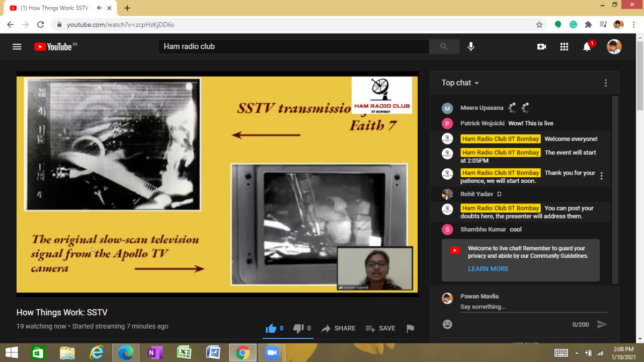This screenshot has height=362, width=644.
Task: Click the search magnifier button
Action: [x=444, y=46]
